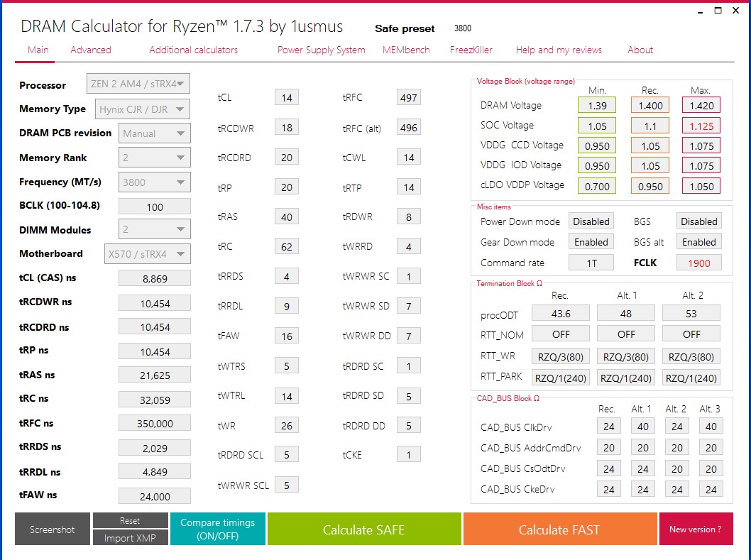Click the tRFC value 497

[x=409, y=97]
